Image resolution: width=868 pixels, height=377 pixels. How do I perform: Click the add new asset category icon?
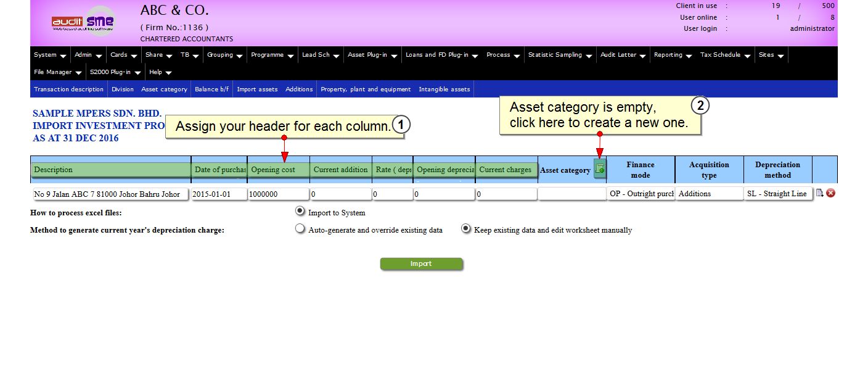pyautogui.click(x=599, y=170)
